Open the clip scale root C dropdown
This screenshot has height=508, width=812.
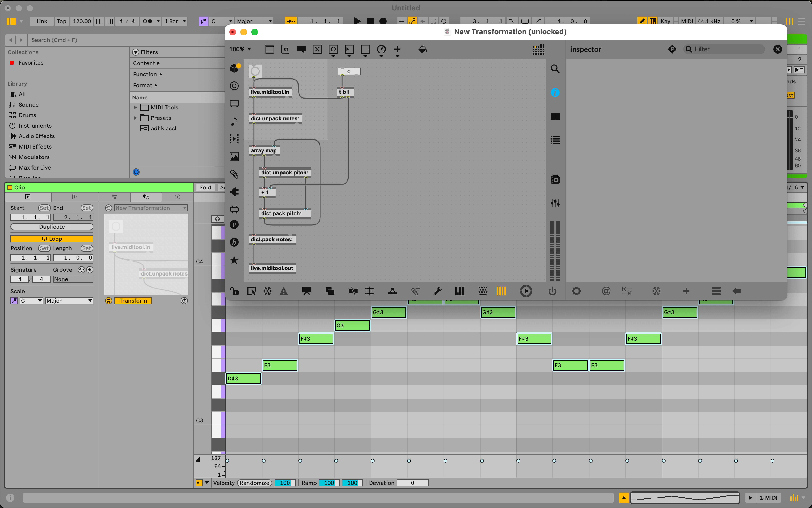[x=31, y=301]
